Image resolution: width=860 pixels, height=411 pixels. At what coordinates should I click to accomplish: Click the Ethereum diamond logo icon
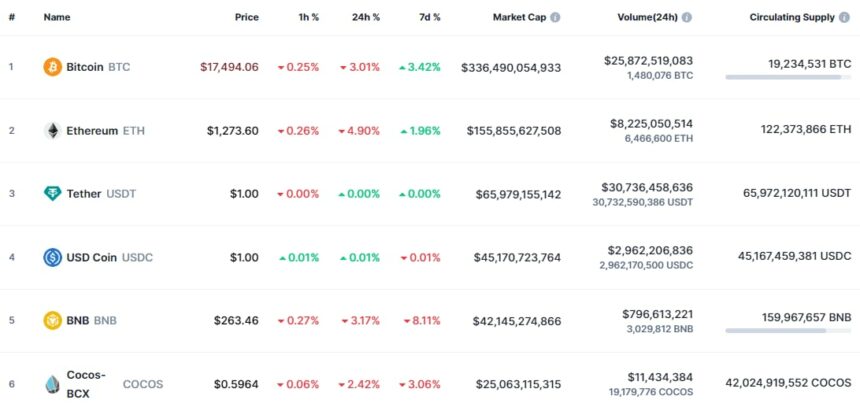(52, 131)
